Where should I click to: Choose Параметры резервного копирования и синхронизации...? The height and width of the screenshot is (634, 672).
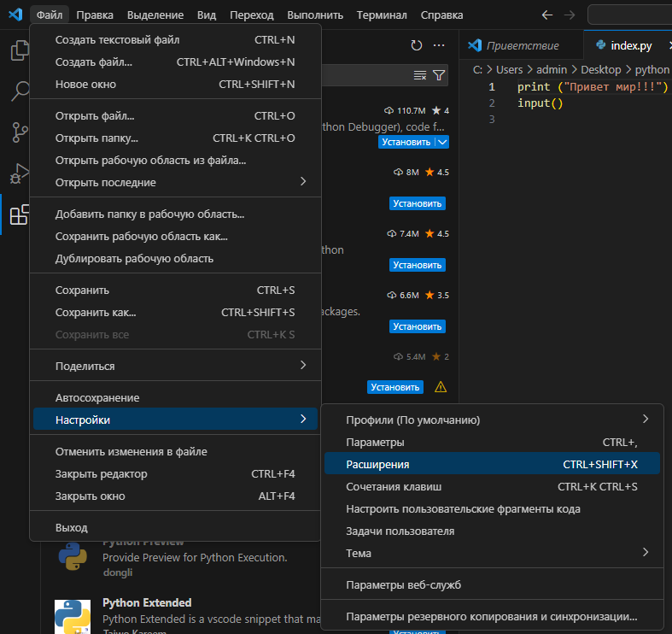pyautogui.click(x=492, y=617)
